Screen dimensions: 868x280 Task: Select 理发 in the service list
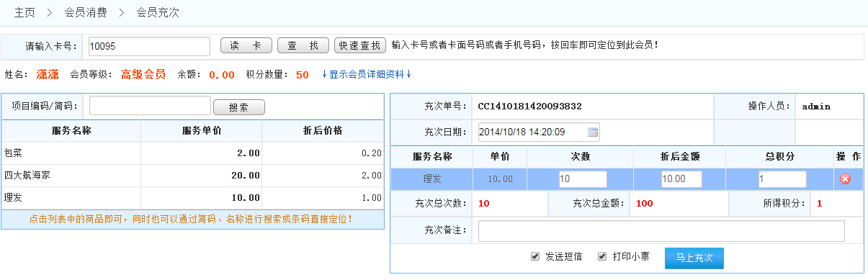pos(192,198)
